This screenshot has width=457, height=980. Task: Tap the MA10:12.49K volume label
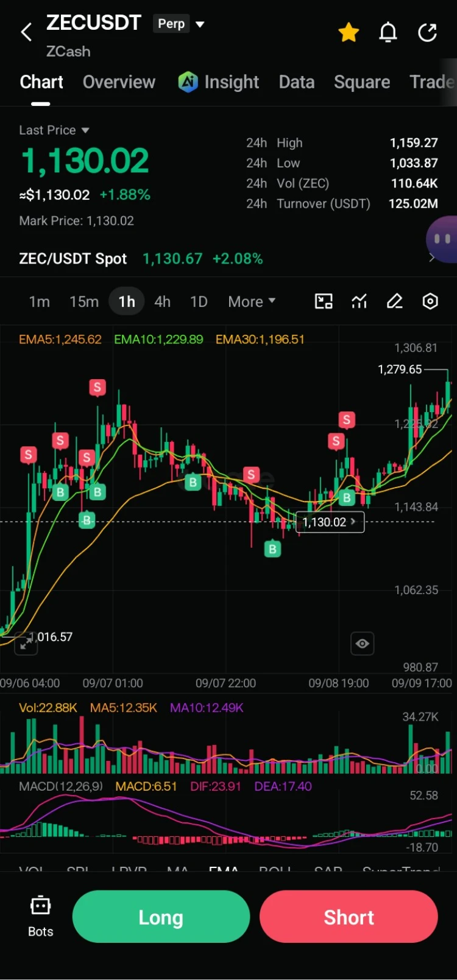207,708
